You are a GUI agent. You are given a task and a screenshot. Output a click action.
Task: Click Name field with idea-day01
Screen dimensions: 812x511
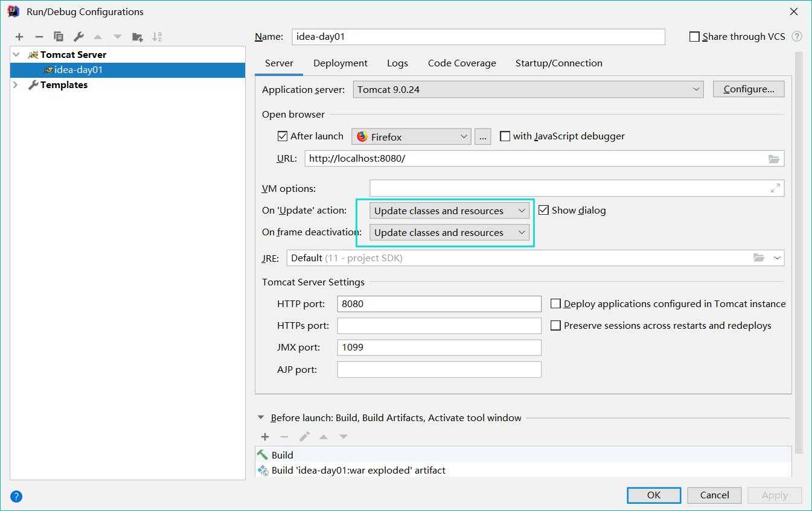[x=479, y=37]
